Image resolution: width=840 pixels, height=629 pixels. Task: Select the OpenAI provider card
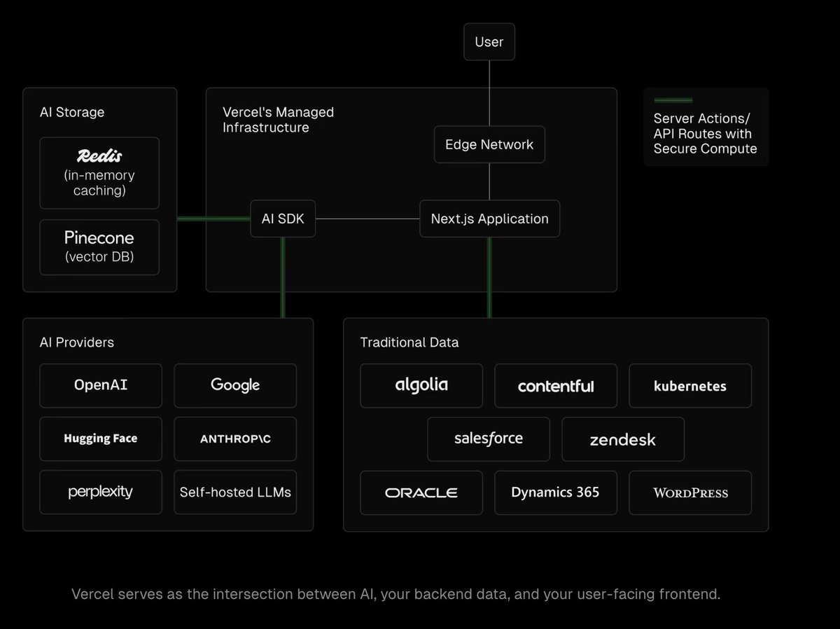tap(101, 385)
